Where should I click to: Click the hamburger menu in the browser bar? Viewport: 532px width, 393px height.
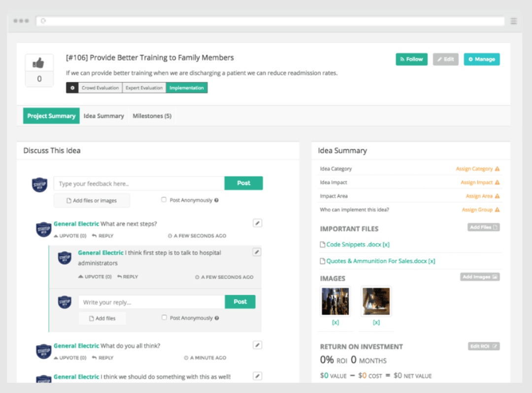tap(513, 21)
